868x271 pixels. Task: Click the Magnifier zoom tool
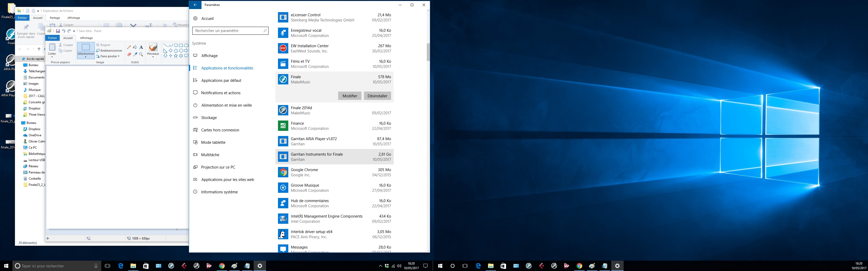click(x=141, y=54)
